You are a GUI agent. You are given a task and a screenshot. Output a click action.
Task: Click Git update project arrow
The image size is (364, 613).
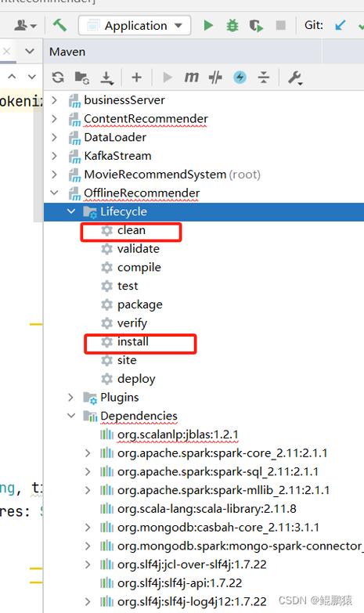(341, 25)
